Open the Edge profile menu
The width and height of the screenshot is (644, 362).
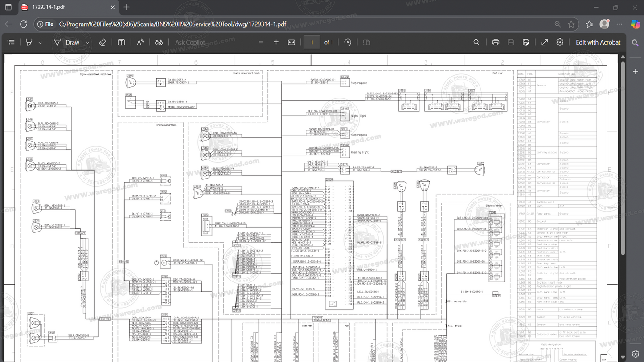pos(604,24)
